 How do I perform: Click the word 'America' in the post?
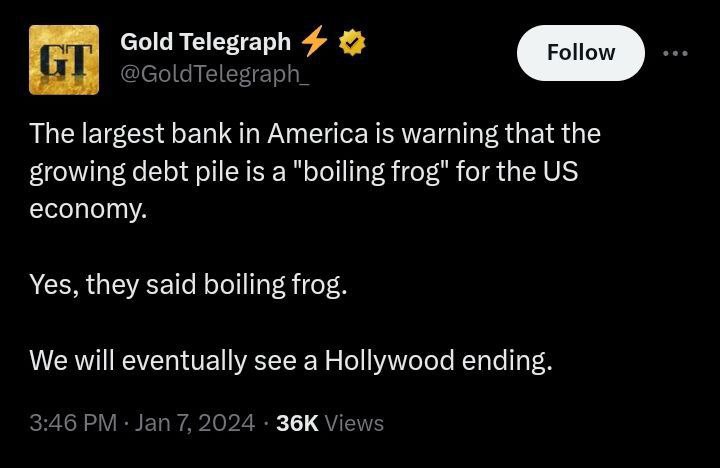click(x=318, y=134)
